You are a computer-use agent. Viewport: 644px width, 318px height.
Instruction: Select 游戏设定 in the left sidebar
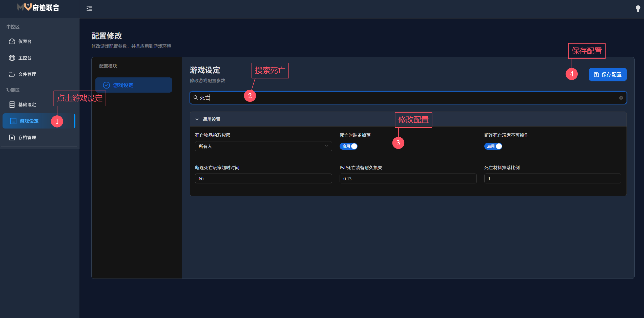coord(29,121)
